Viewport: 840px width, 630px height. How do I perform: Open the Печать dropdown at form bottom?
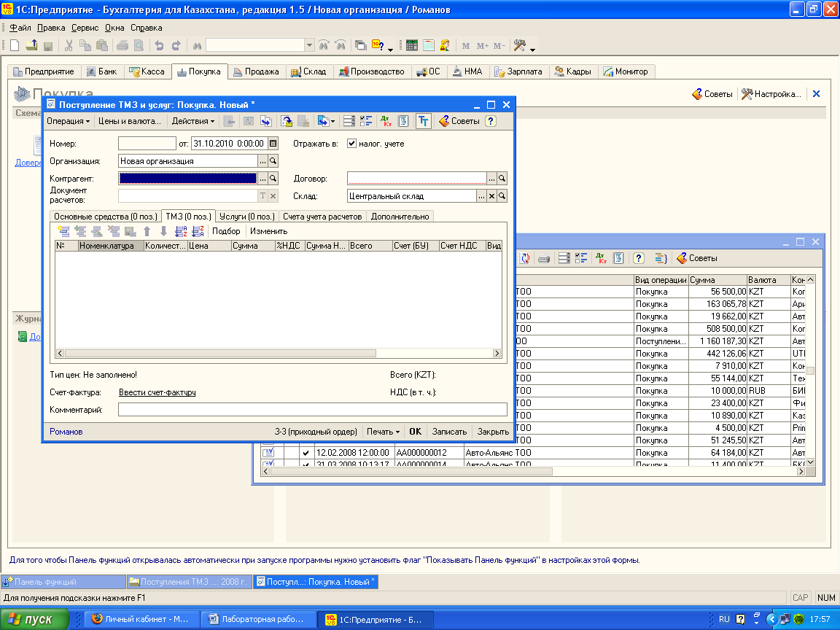[x=383, y=432]
